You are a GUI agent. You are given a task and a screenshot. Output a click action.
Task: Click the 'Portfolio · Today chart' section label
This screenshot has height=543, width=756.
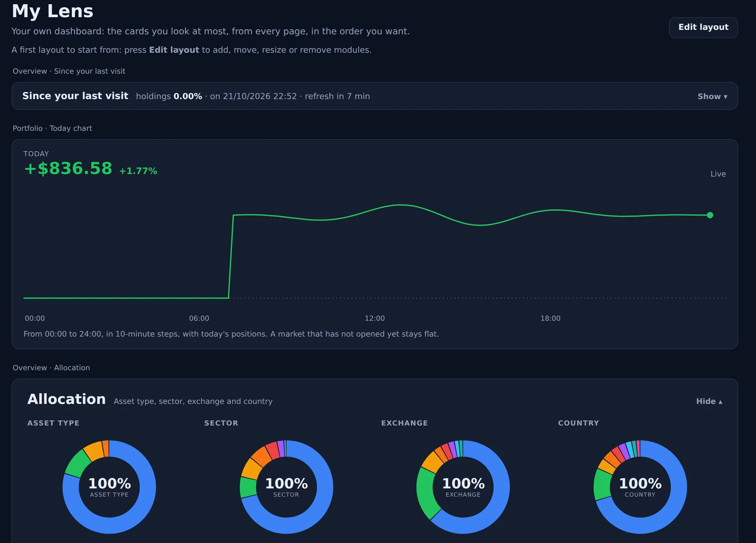pos(52,129)
